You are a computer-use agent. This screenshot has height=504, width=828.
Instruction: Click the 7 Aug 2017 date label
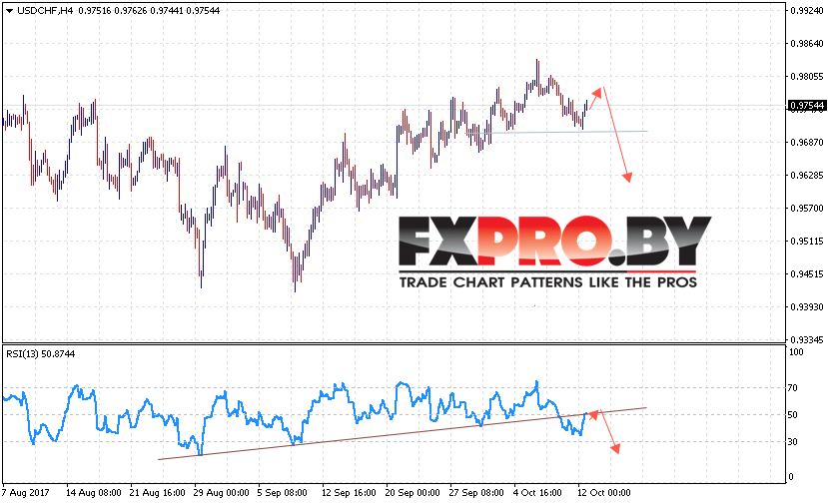click(x=25, y=493)
